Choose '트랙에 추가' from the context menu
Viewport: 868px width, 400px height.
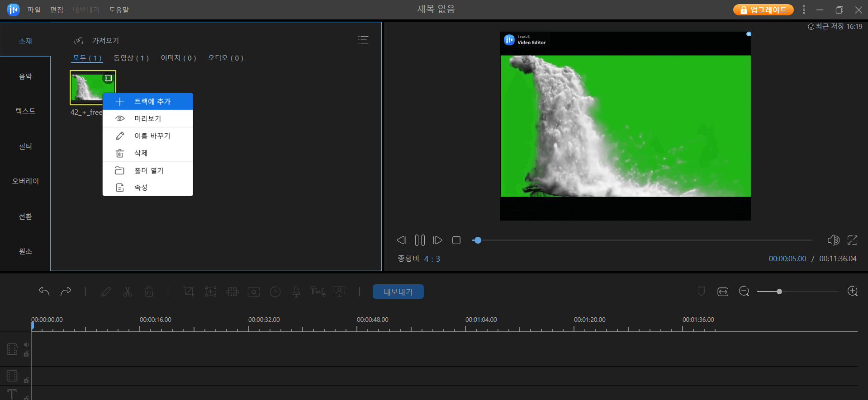click(x=148, y=102)
